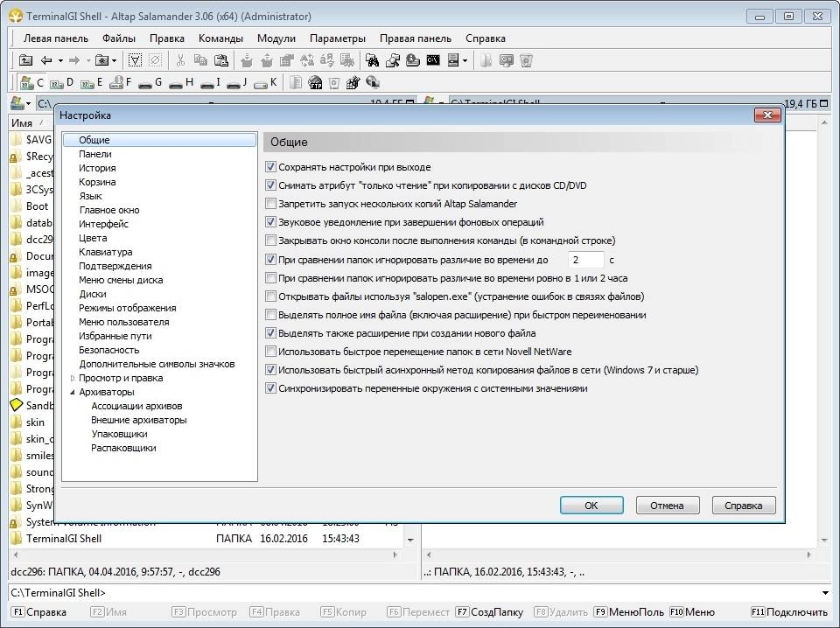
Task: Click 'Отмена' button in dialog
Action: (x=667, y=506)
